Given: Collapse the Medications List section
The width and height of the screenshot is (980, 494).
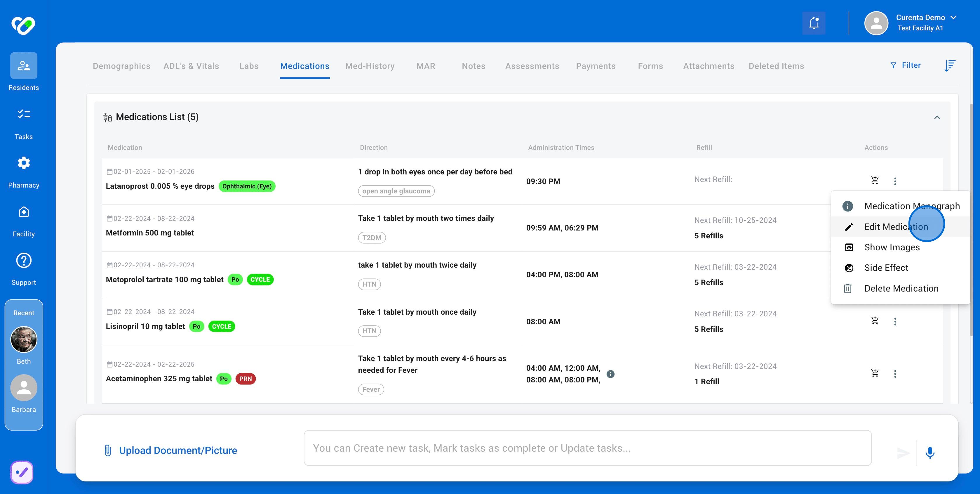Looking at the screenshot, I should [x=937, y=117].
